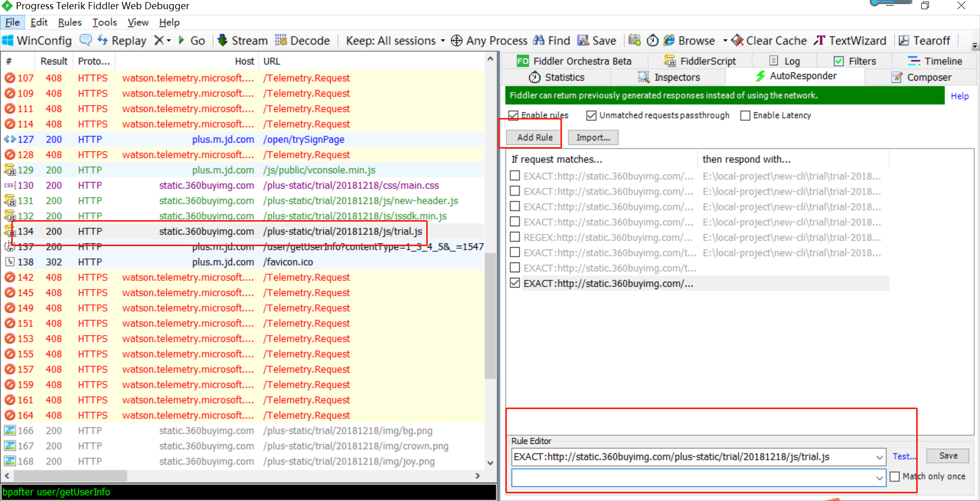
Task: Switch to Inspectors tab
Action: click(669, 77)
